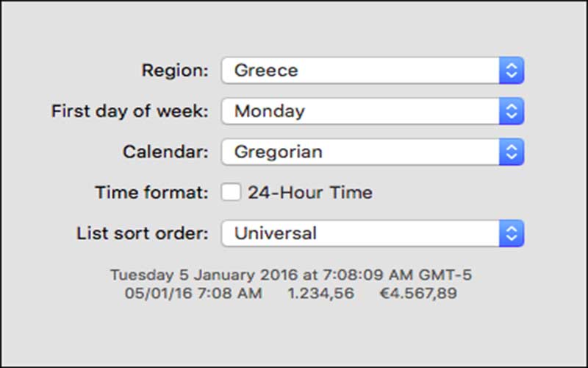Click the 24-Hour Time checkbox label text
The height and width of the screenshot is (368, 588).
(309, 193)
